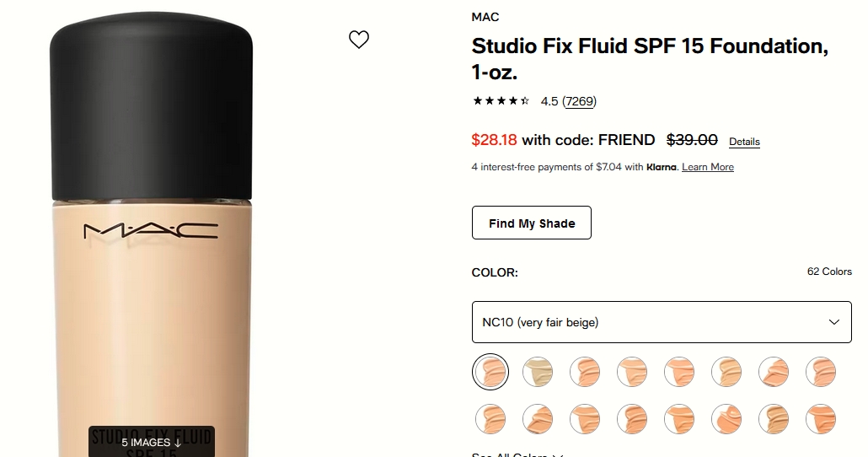Open the NC10 color dropdown
Screen dimensions: 868x457
click(x=662, y=322)
